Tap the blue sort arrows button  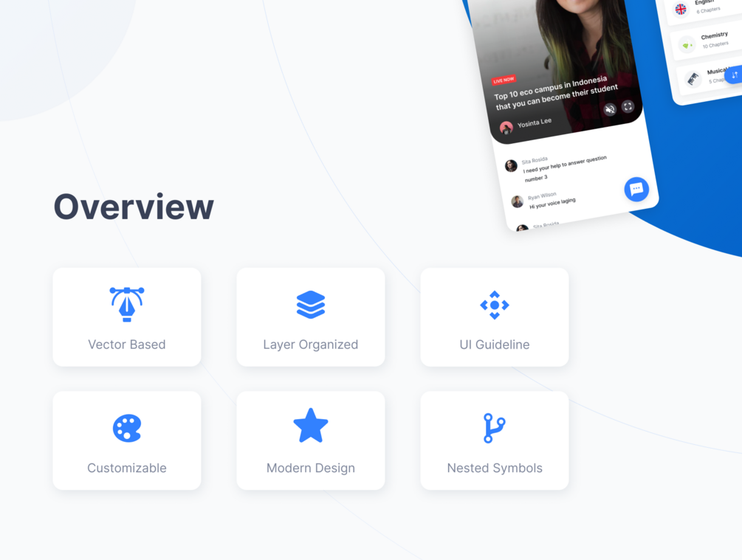point(734,75)
